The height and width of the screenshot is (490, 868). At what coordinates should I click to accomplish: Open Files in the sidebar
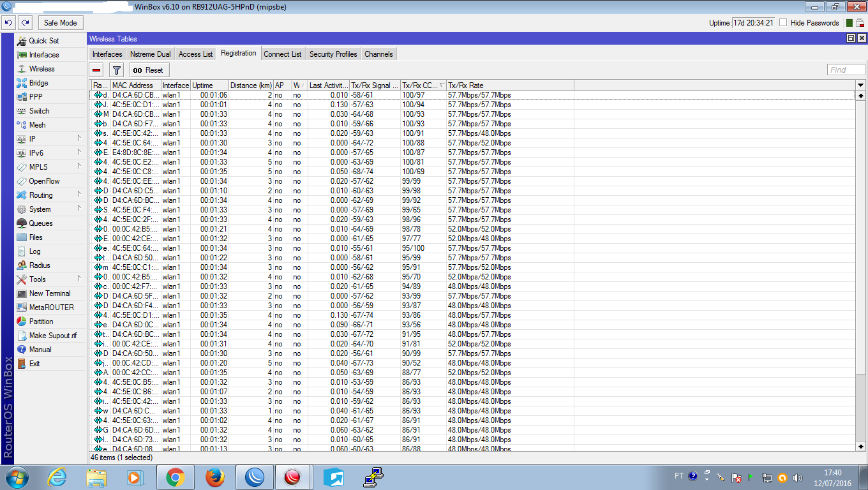tap(36, 237)
